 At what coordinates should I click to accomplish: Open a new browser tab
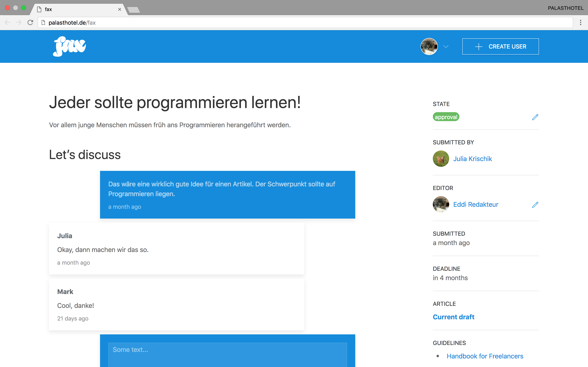click(134, 10)
